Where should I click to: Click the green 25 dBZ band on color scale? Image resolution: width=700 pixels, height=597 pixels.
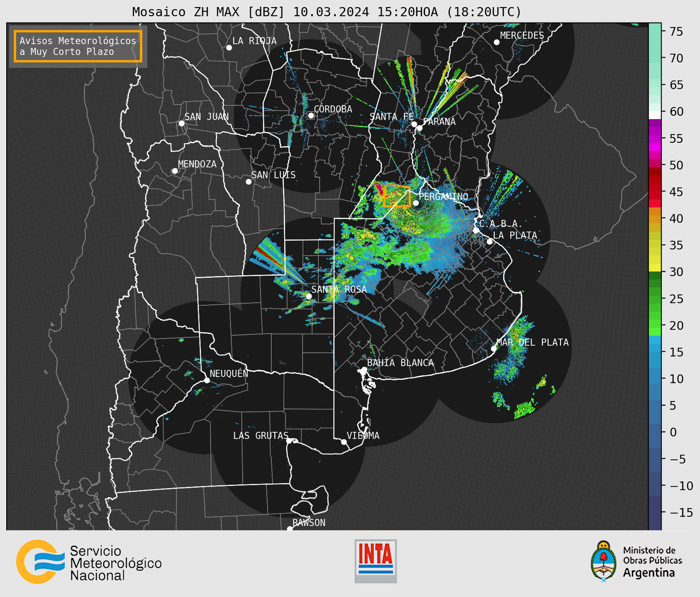655,299
